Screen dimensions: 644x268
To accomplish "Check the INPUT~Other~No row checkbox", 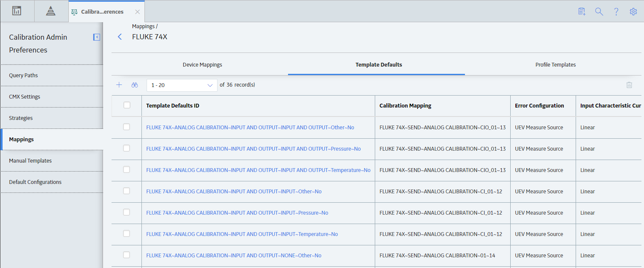I will [126, 191].
